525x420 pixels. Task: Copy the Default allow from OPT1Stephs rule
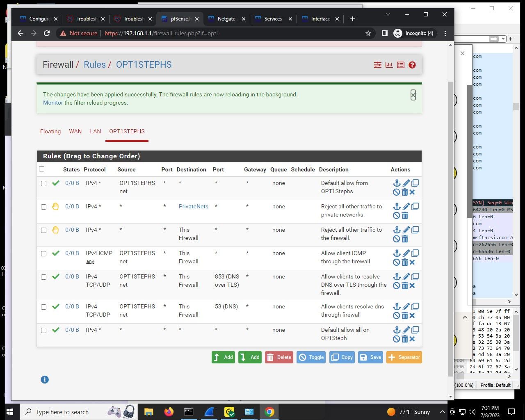(415, 183)
